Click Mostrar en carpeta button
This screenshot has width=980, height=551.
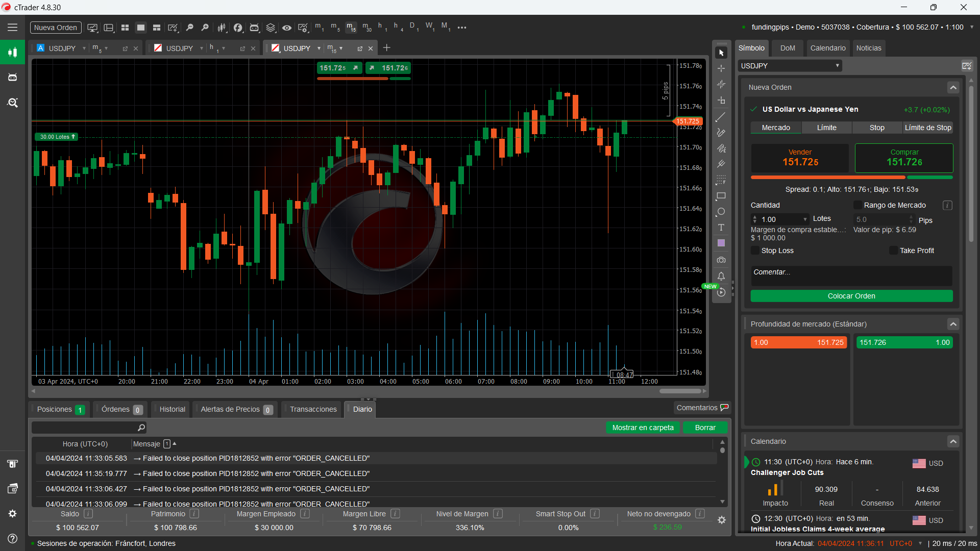[x=643, y=428]
